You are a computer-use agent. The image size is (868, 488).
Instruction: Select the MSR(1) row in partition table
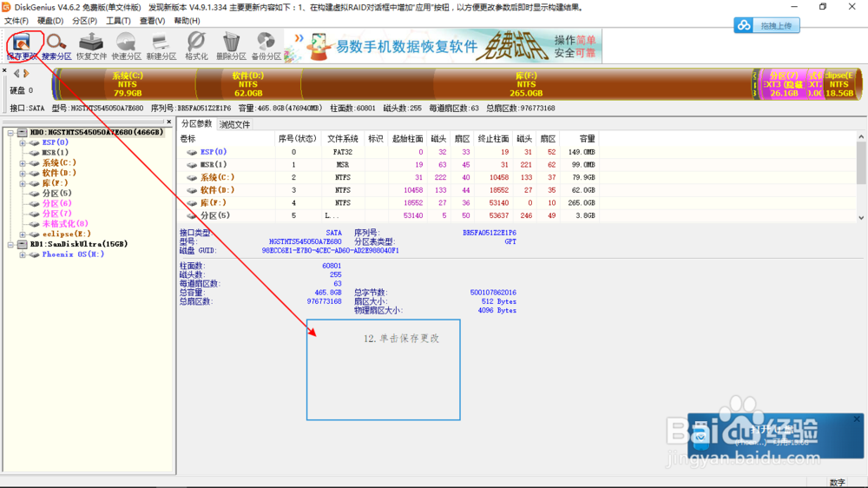tap(387, 164)
